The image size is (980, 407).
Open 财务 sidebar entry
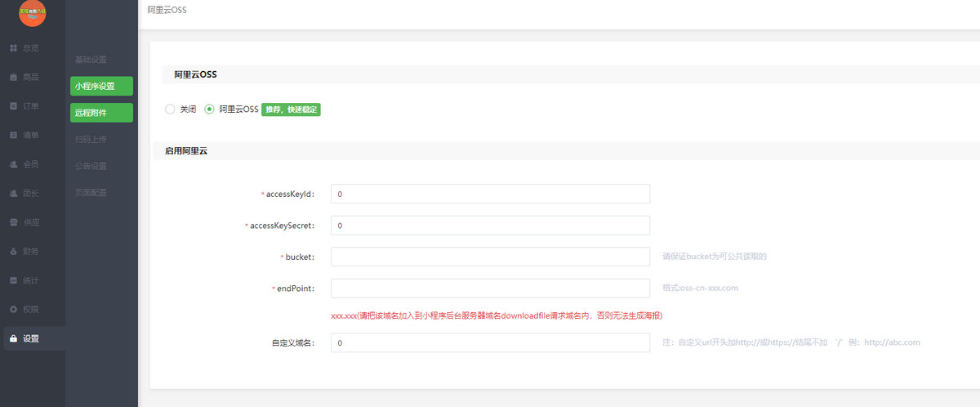(x=33, y=252)
